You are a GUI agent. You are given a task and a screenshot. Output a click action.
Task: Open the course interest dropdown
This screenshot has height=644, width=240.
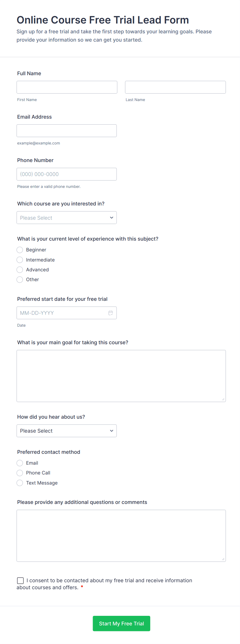tap(67, 218)
